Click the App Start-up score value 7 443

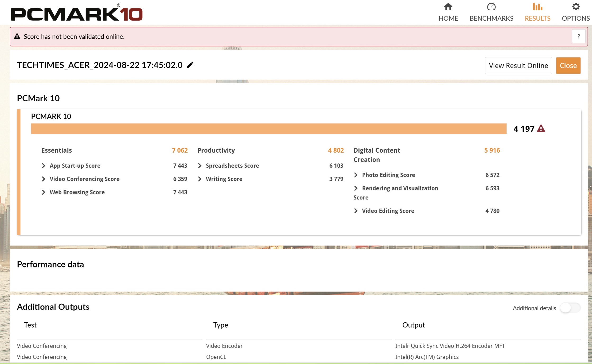coord(180,166)
